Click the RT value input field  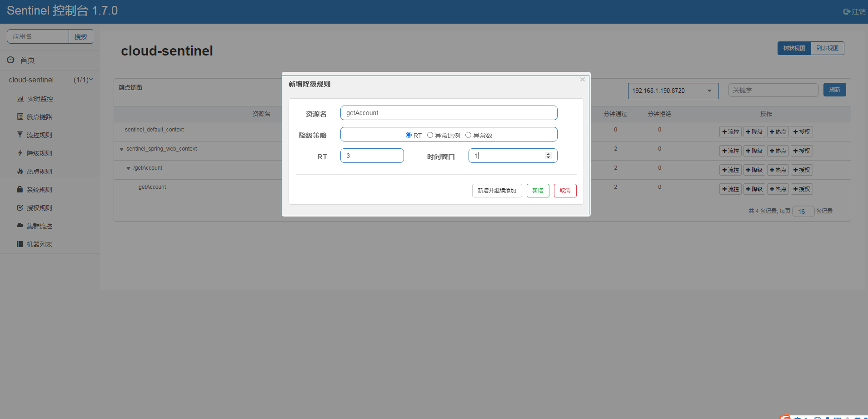(372, 156)
